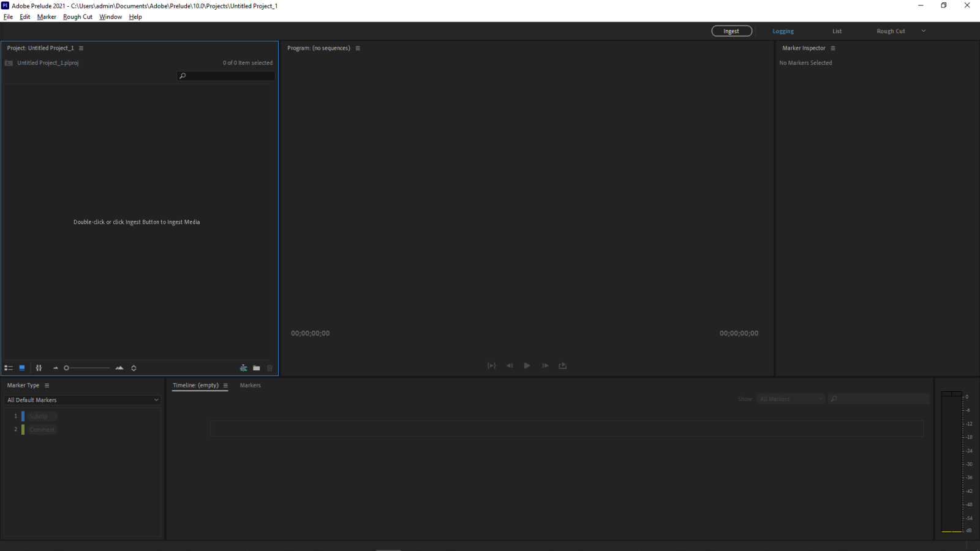Expand the workspace overflow chevron
The image size is (980, 551).
[x=924, y=31]
